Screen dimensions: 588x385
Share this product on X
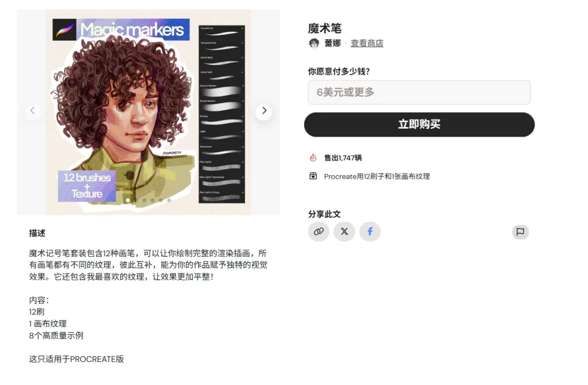click(345, 232)
